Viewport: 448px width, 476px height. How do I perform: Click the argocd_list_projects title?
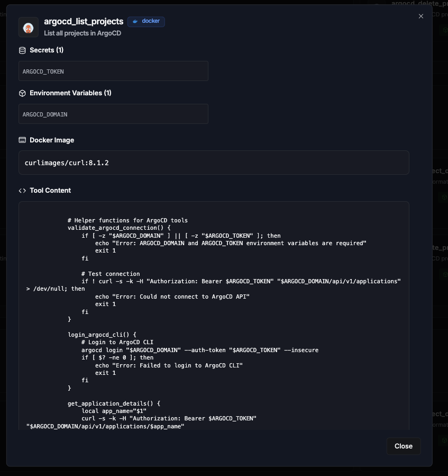click(84, 21)
